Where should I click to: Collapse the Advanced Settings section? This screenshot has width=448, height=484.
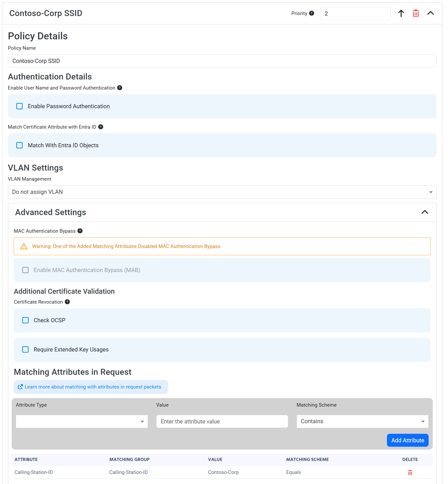point(425,212)
